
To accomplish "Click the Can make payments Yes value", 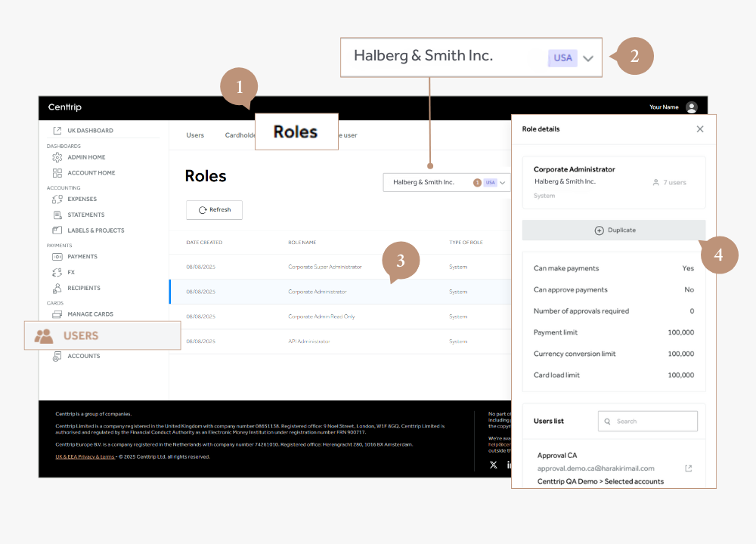I will [x=688, y=268].
